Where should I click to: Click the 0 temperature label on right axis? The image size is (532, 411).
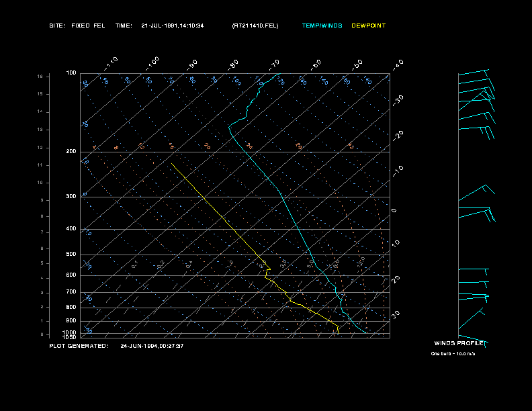pyautogui.click(x=394, y=211)
